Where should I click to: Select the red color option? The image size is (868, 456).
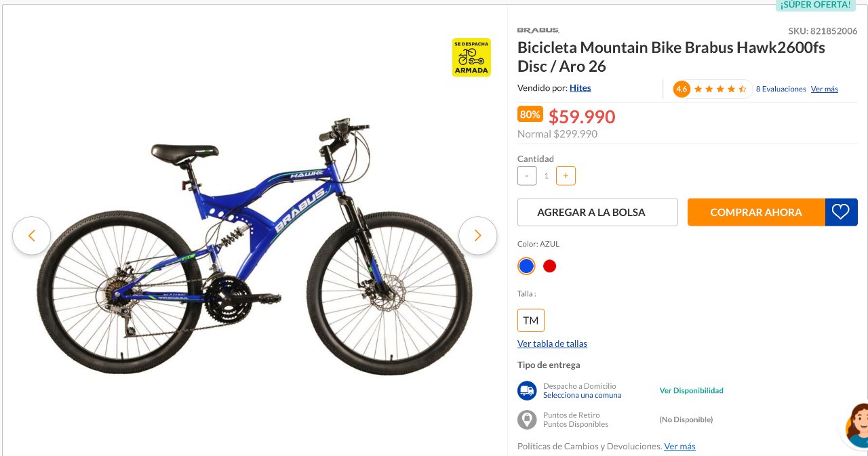tap(550, 266)
